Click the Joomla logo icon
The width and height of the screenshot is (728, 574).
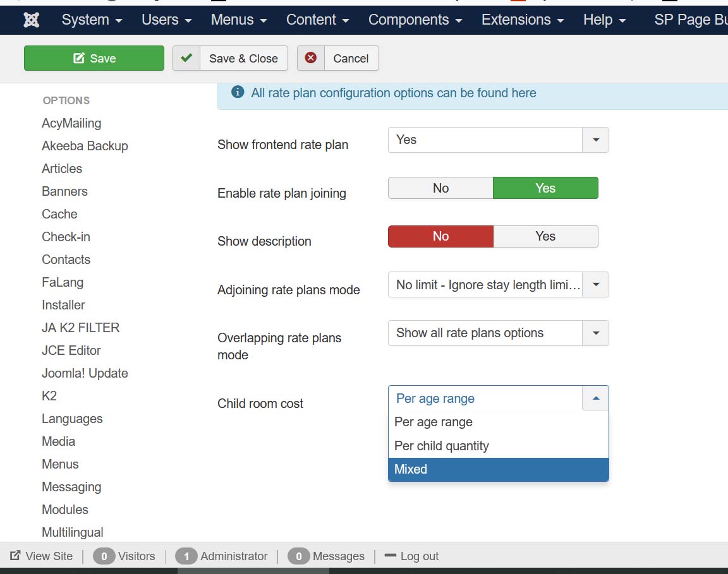pyautogui.click(x=31, y=20)
